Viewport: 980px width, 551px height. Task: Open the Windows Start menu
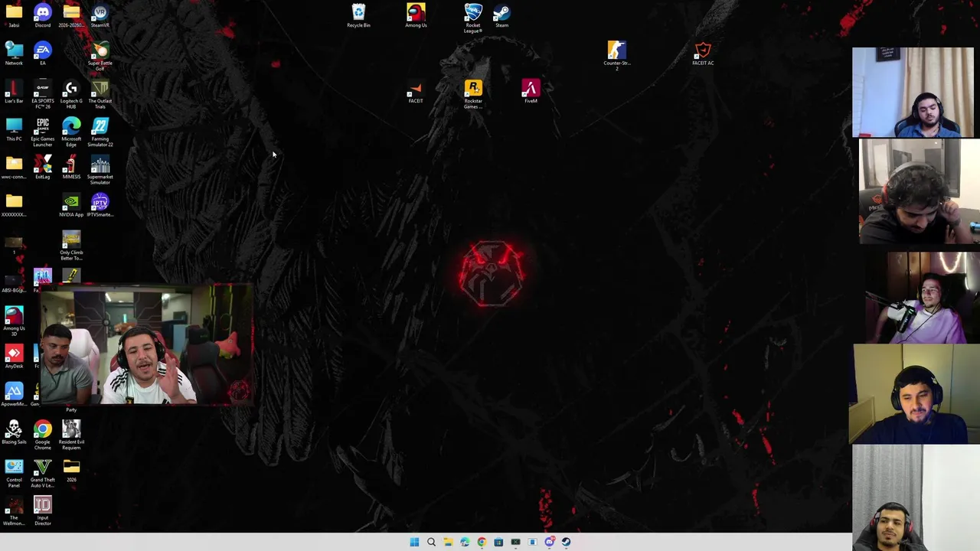414,542
